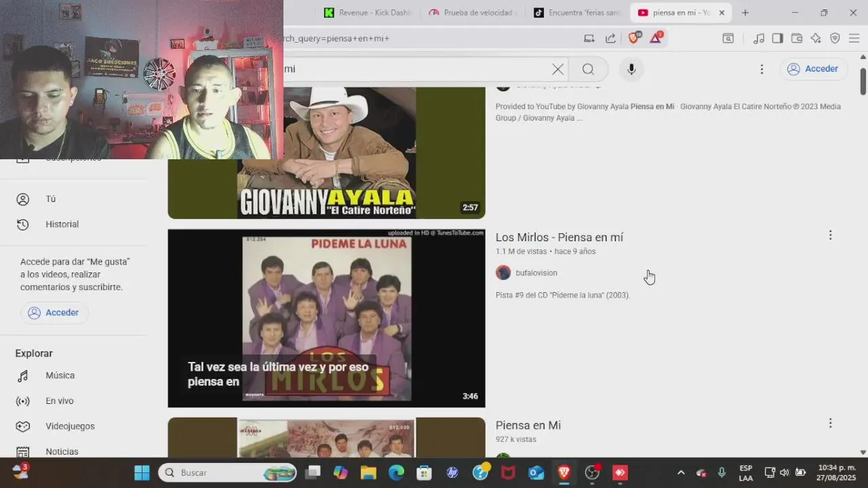Open Microsoft Store from the taskbar

point(424,472)
